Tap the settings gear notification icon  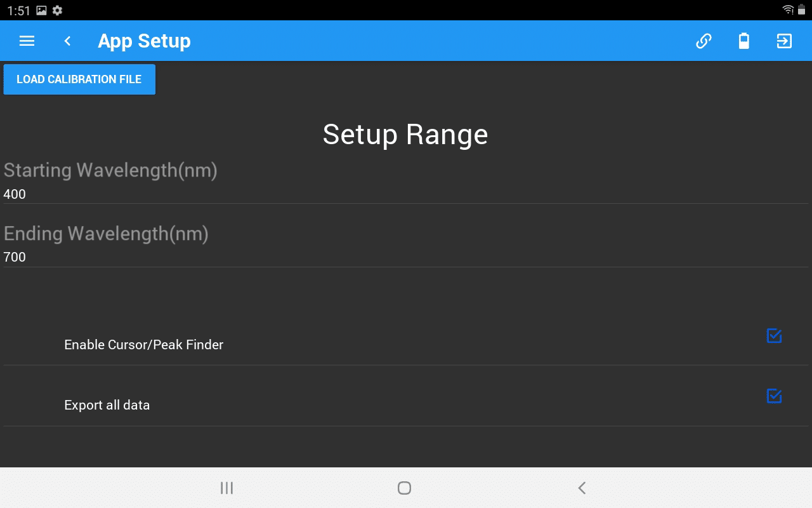tap(56, 10)
